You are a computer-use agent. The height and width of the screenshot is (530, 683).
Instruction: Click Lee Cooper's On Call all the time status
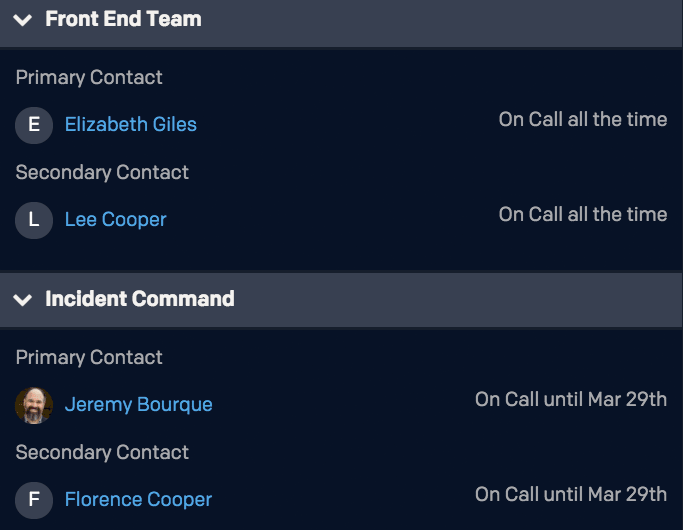(x=582, y=214)
